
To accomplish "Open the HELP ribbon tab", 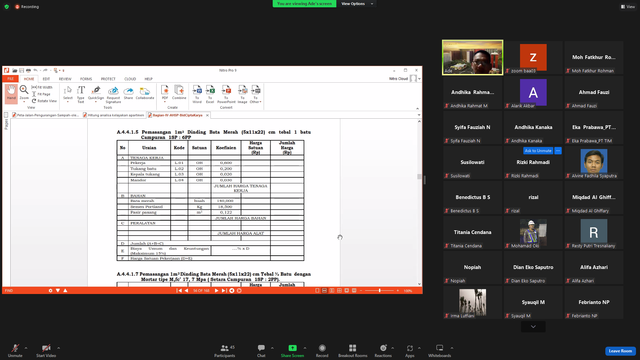I will point(149,79).
